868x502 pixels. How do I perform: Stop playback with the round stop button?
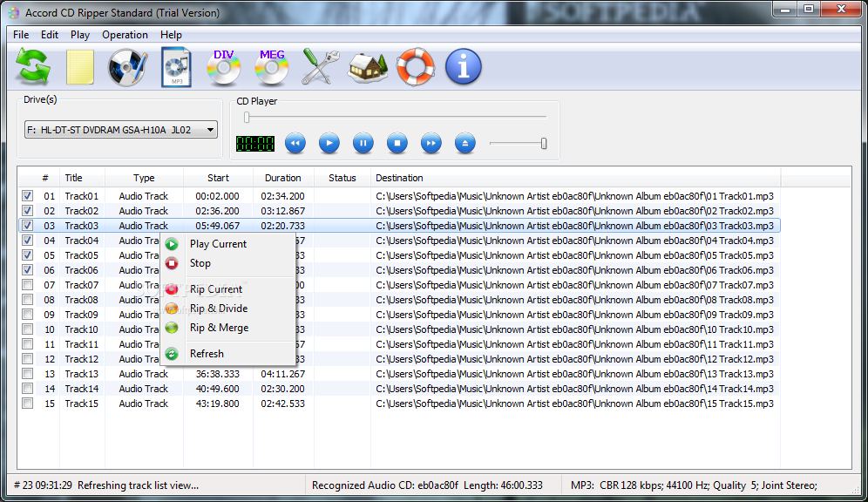[397, 143]
